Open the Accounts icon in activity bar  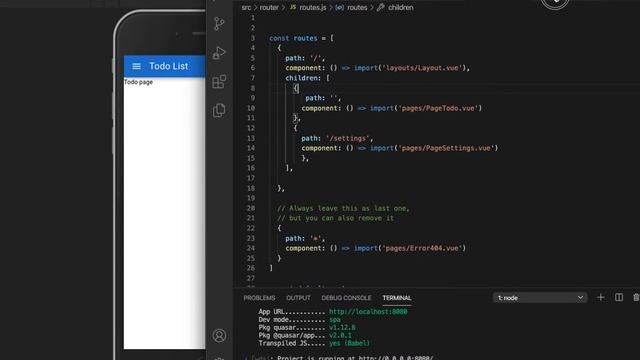coord(219,336)
